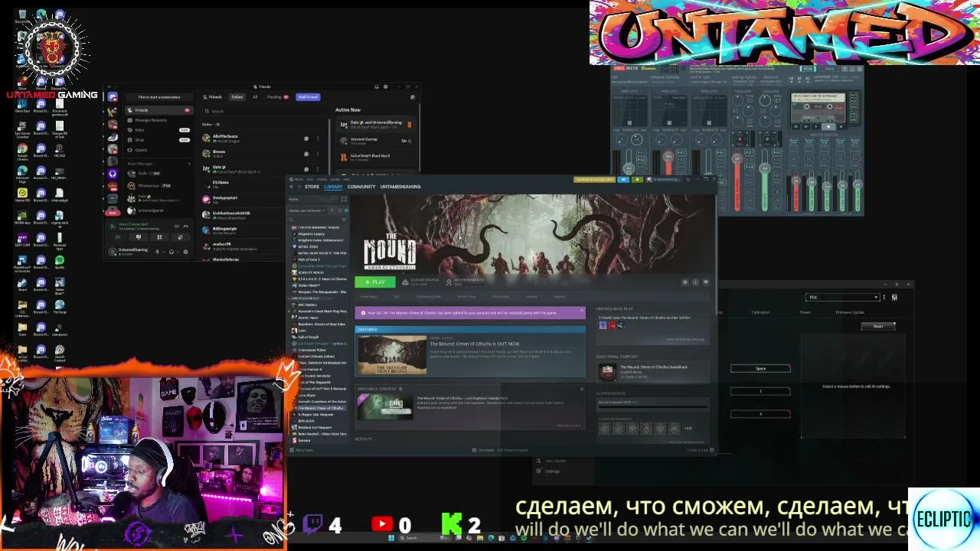Open Microsoft Edge desktop icon
Screen dimensions: 980x551
(22, 172)
